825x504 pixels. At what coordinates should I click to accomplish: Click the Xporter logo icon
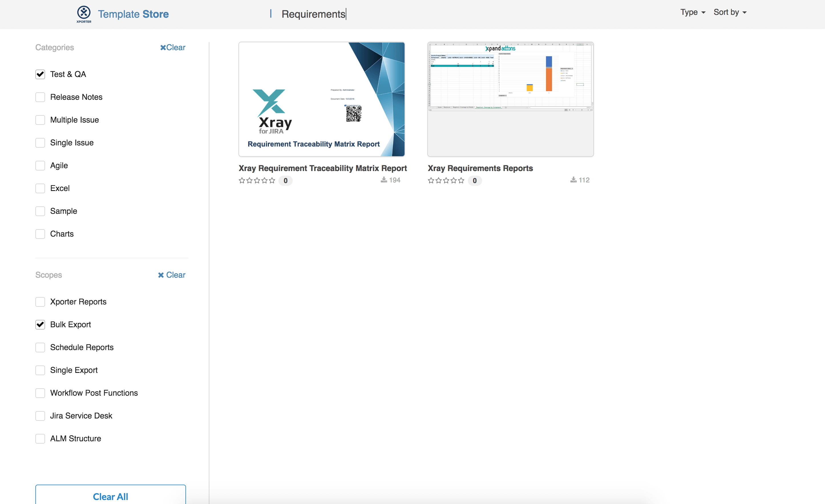pos(84,14)
